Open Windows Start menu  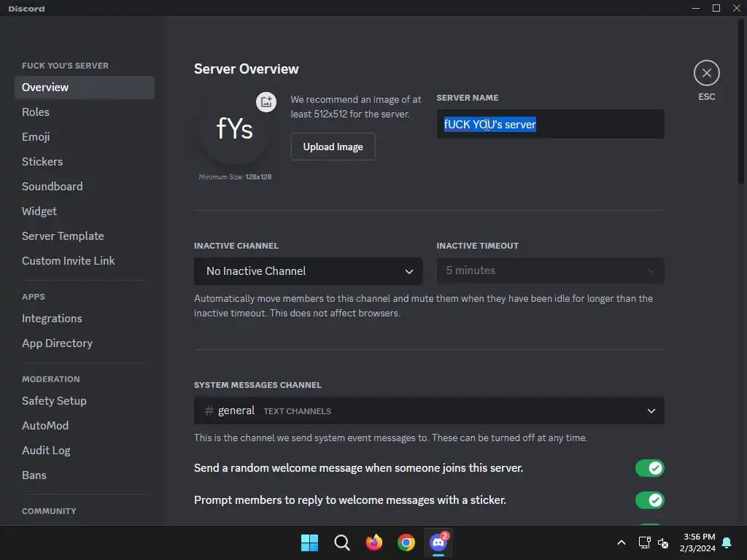click(309, 542)
